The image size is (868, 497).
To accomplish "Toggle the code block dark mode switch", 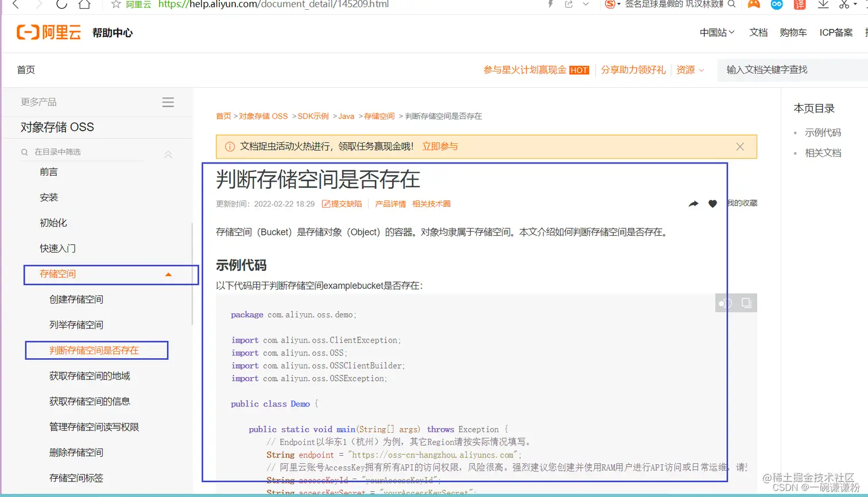I will [726, 303].
